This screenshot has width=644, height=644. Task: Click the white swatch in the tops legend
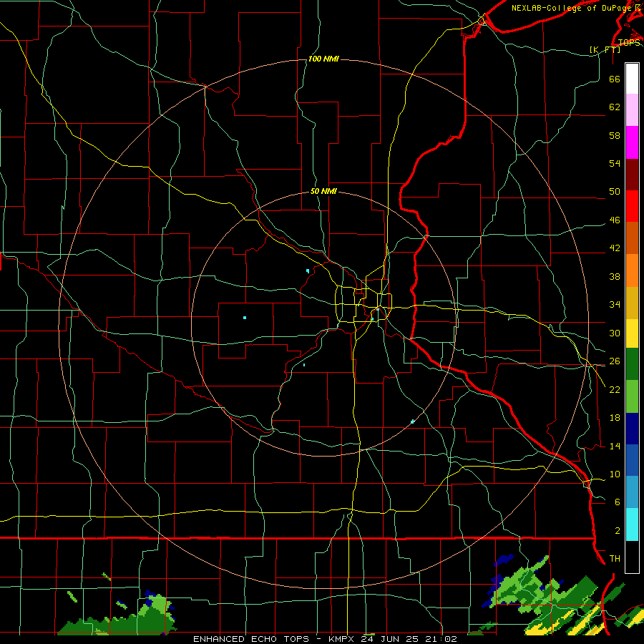point(632,79)
